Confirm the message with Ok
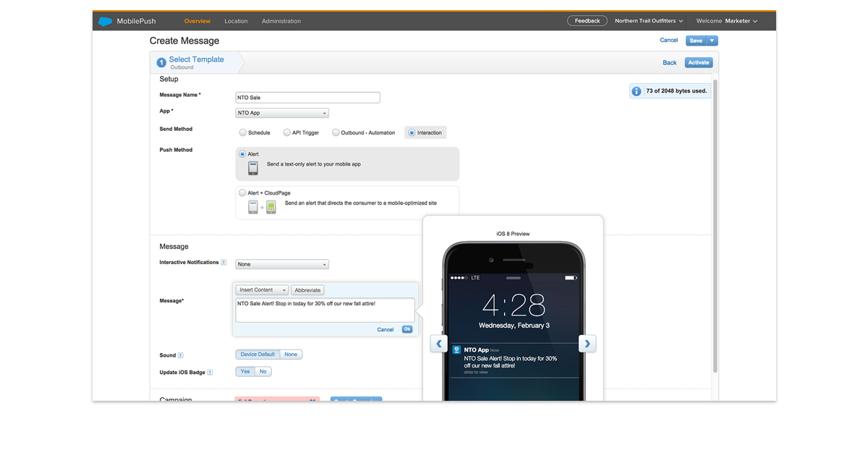The image size is (868, 463). [x=407, y=329]
